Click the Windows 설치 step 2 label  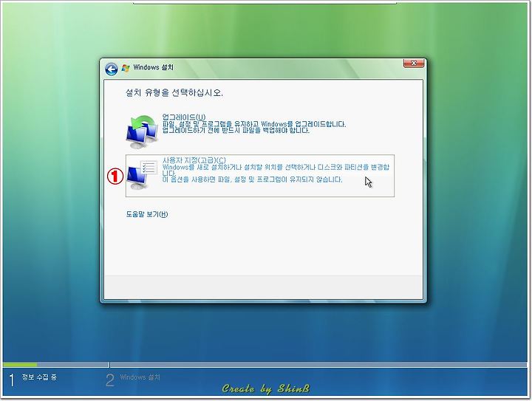(140, 377)
